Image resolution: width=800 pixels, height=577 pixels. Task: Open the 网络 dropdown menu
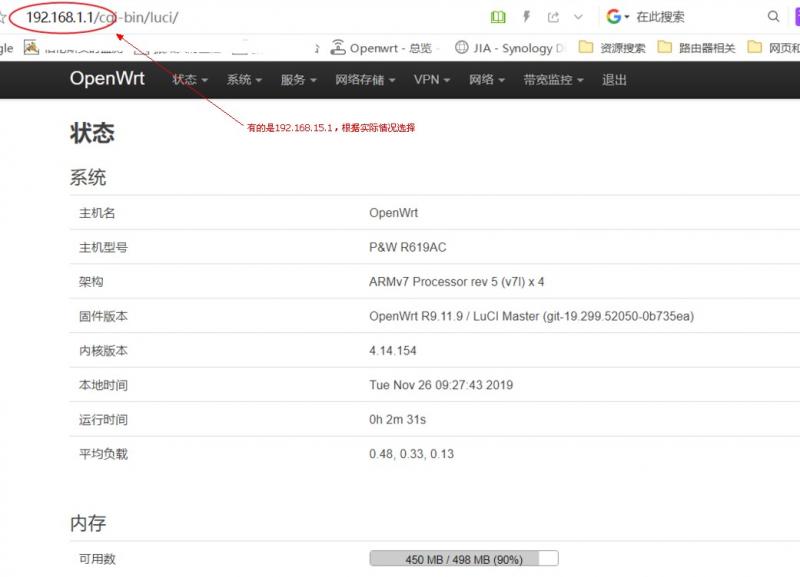tap(487, 80)
